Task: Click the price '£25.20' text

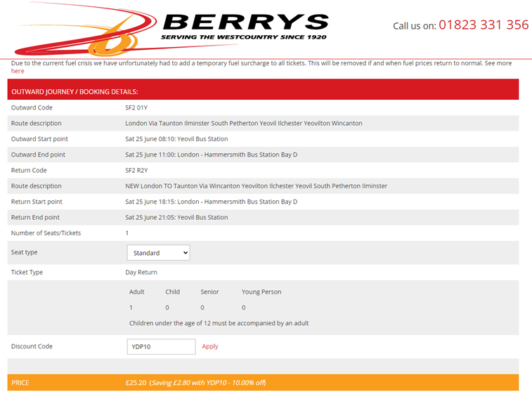Action: pyautogui.click(x=136, y=383)
